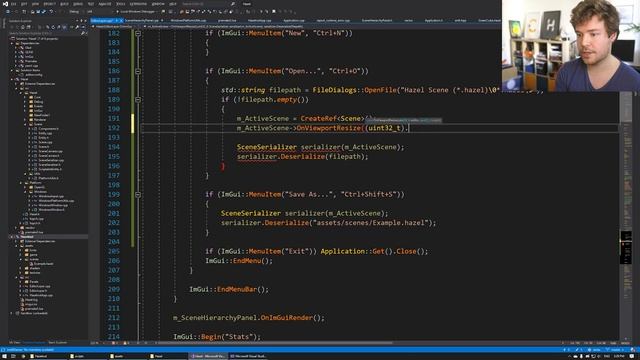The width and height of the screenshot is (640, 360).
Task: Collapse the Dependencies folder in tree
Action: pyautogui.click(x=12, y=43)
